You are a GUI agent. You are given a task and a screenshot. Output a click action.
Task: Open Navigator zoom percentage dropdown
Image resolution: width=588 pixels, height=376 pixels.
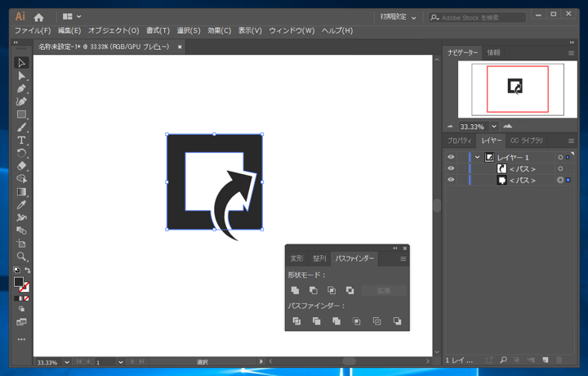pos(494,127)
